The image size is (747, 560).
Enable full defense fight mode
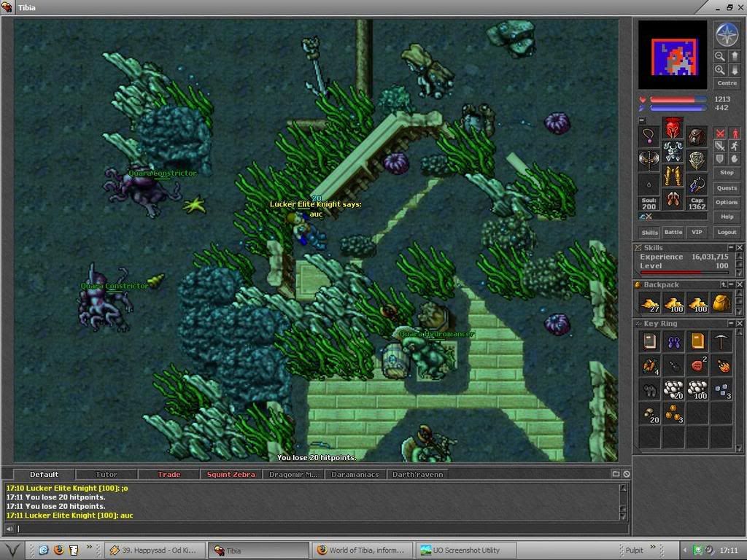(720, 158)
